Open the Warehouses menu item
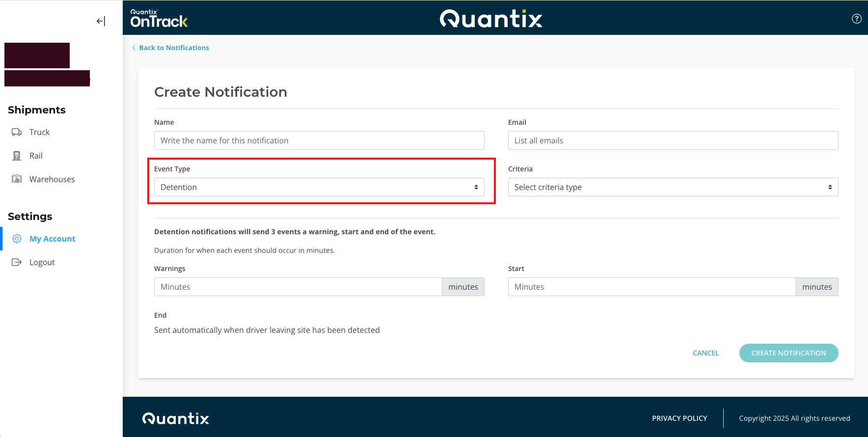868x437 pixels. click(x=52, y=179)
